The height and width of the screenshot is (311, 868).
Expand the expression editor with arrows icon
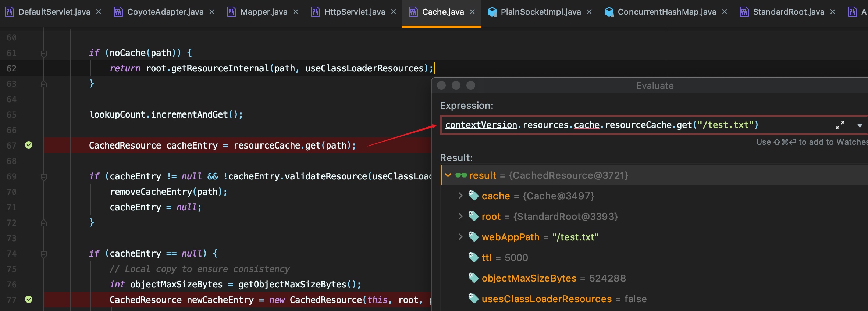click(x=840, y=125)
